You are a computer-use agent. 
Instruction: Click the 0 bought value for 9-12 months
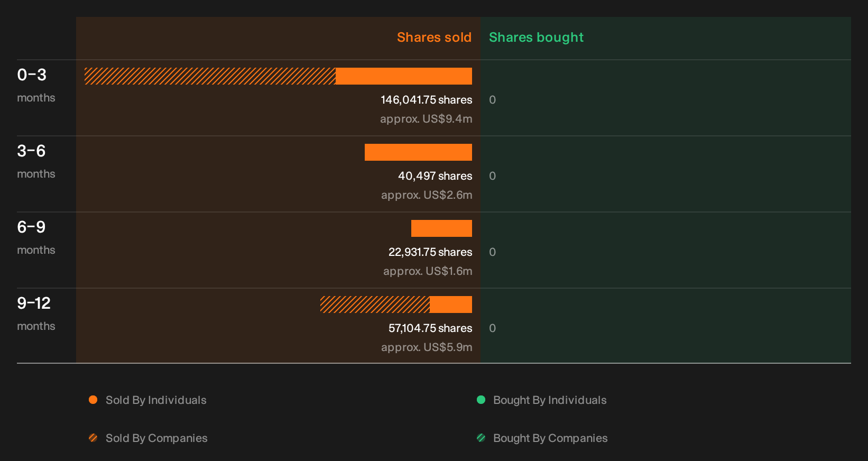(493, 328)
